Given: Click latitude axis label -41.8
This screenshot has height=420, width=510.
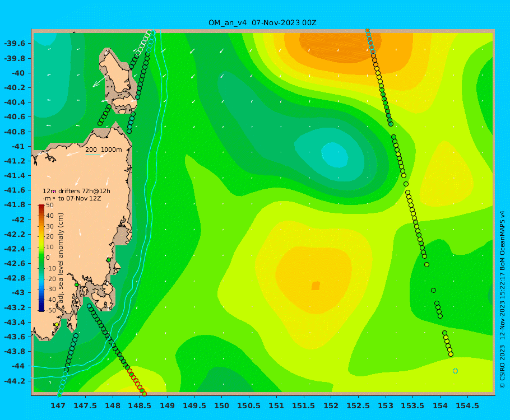Looking at the screenshot, I should coord(14,204).
